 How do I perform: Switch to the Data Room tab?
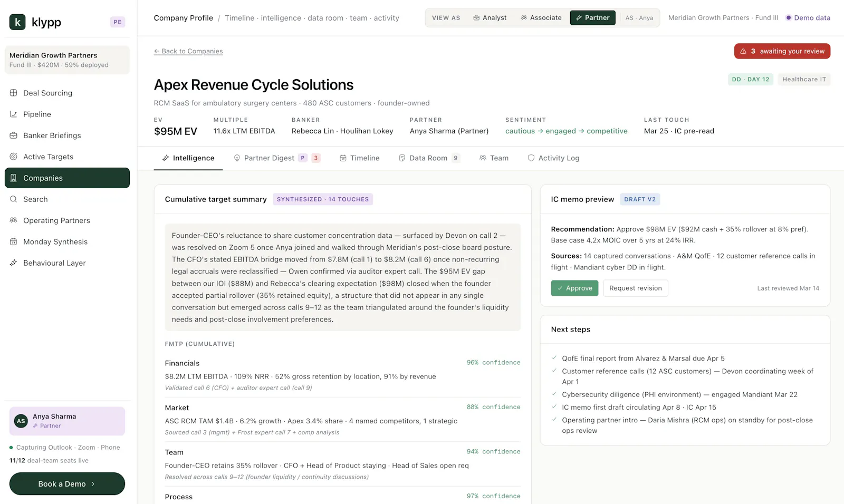pyautogui.click(x=429, y=158)
